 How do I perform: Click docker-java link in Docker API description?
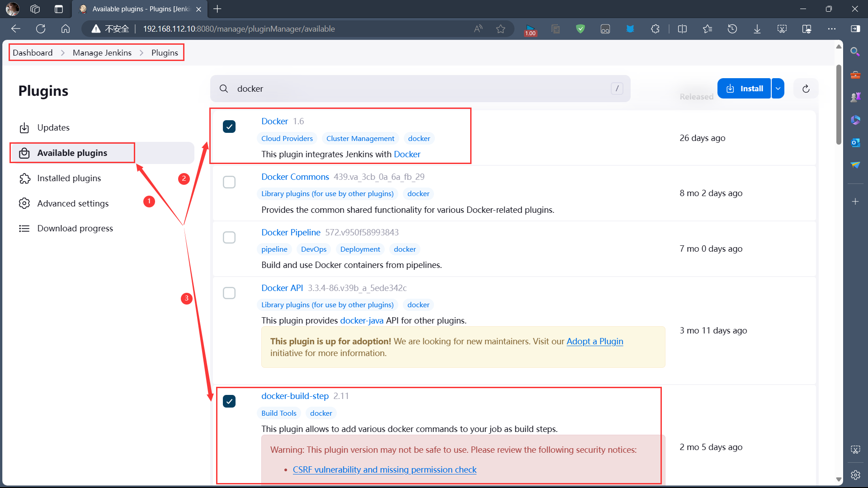click(362, 320)
